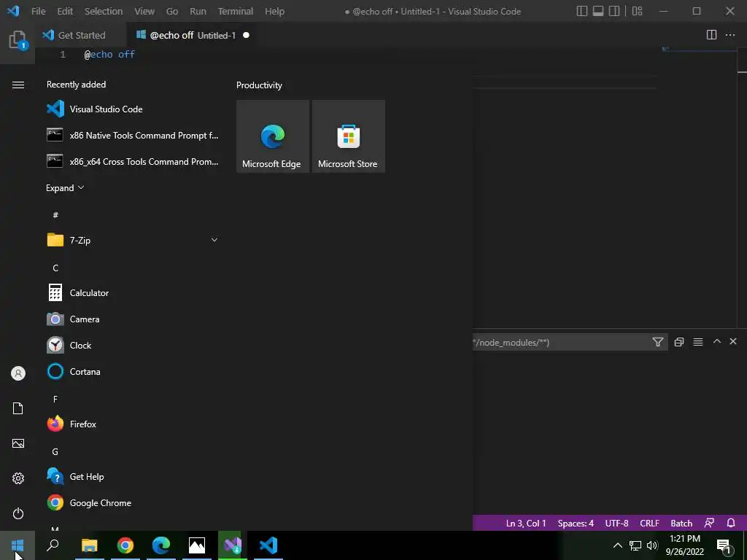This screenshot has width=747, height=560.
Task: Expand the 7-Zip folder chevron
Action: tap(214, 240)
